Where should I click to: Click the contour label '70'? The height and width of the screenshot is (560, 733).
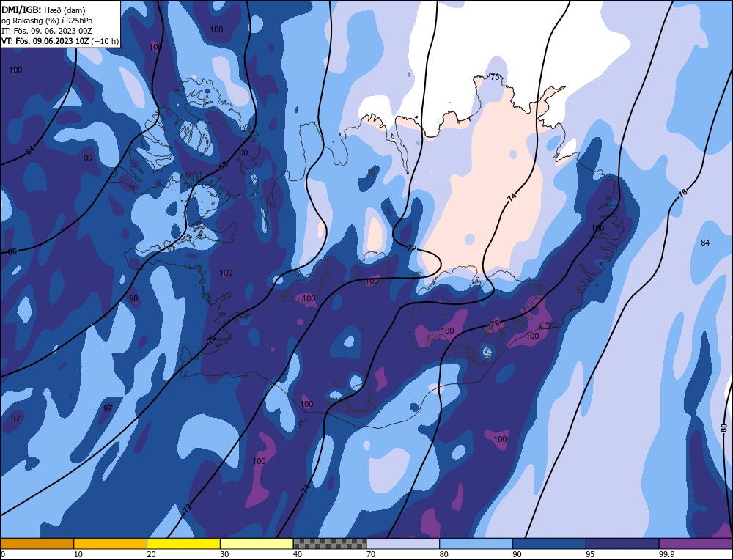[x=211, y=340]
